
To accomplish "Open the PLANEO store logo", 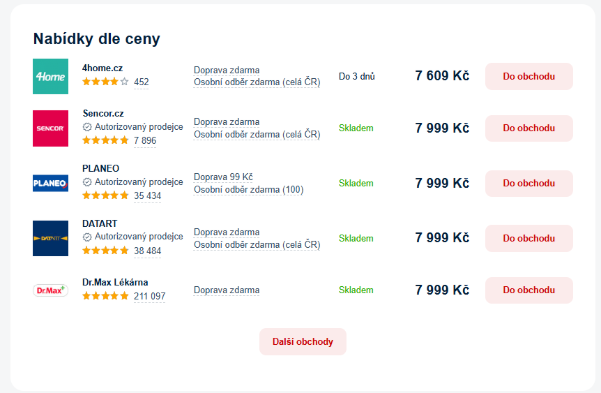I will (x=51, y=183).
